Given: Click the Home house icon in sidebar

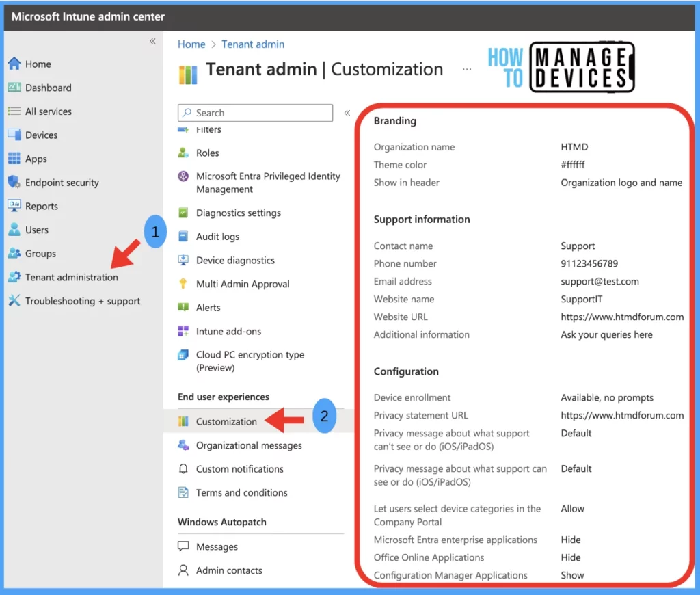Looking at the screenshot, I should pos(14,64).
